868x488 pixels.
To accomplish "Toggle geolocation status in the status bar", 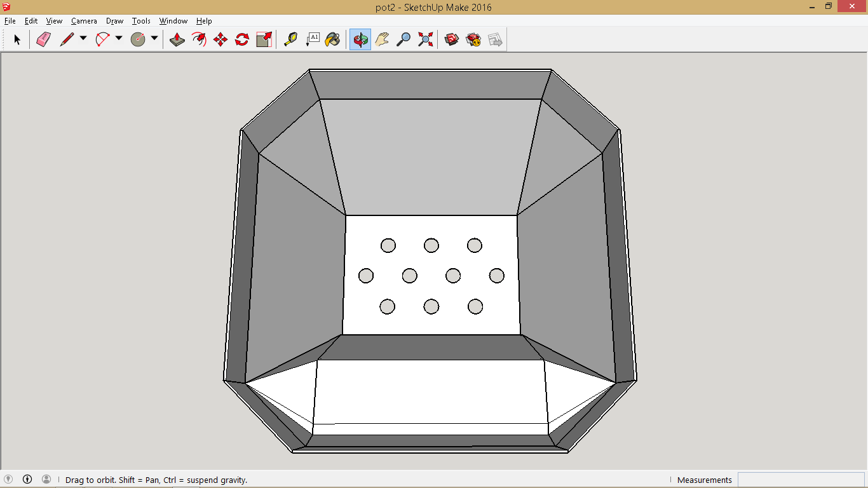I will tap(9, 480).
